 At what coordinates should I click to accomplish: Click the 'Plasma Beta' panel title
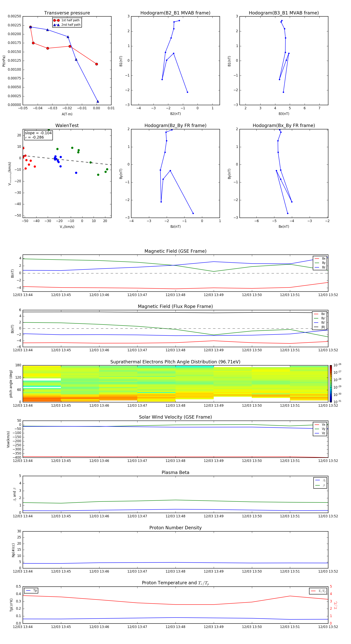[x=175, y=472]
